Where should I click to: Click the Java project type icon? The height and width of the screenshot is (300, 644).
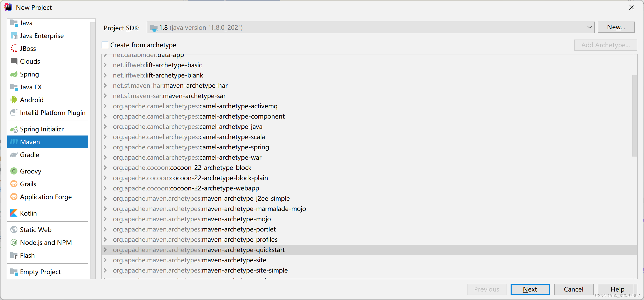point(14,23)
